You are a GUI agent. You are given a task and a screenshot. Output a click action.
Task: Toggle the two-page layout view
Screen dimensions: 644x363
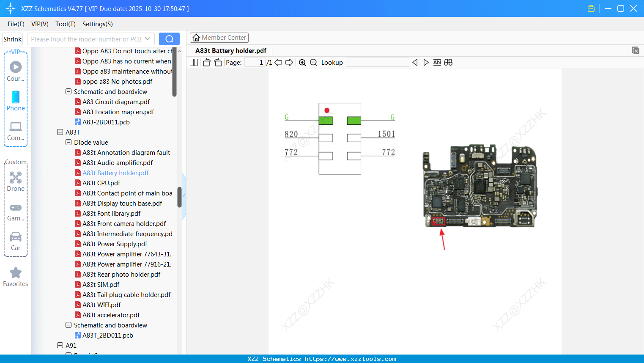(194, 63)
